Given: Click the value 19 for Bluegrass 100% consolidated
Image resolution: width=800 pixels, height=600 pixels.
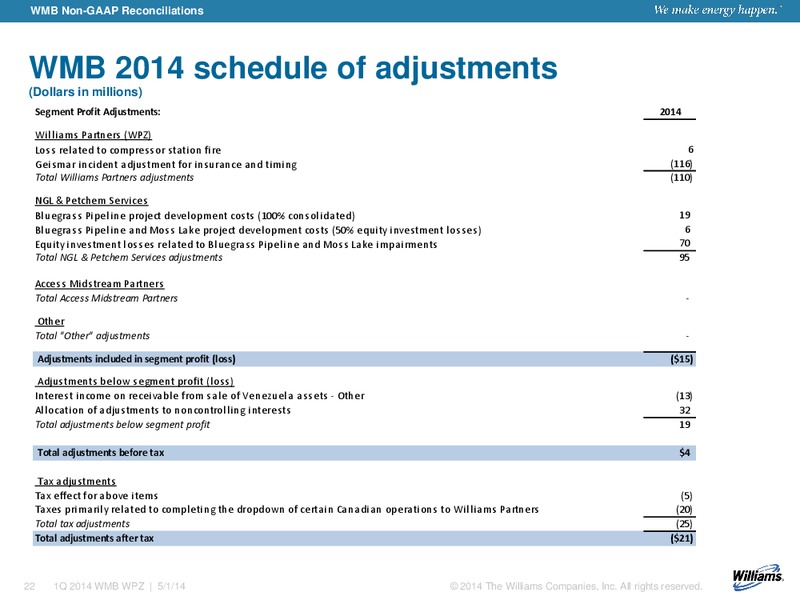Looking at the screenshot, I should point(685,215).
